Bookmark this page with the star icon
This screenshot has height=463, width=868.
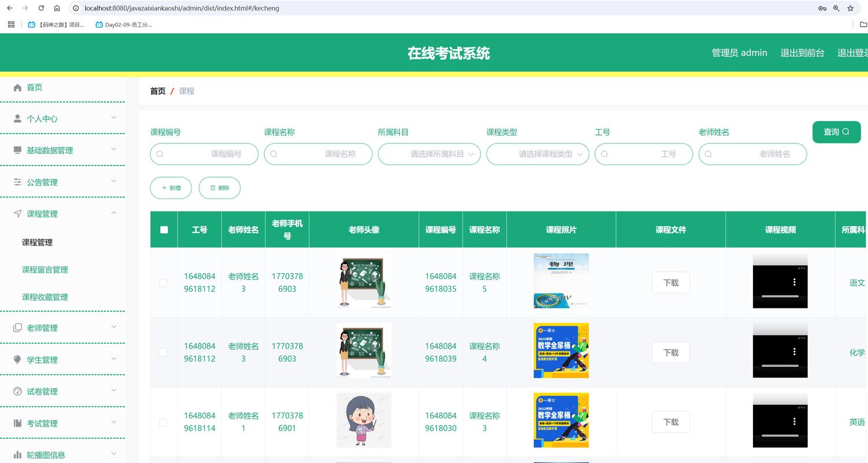tap(851, 8)
